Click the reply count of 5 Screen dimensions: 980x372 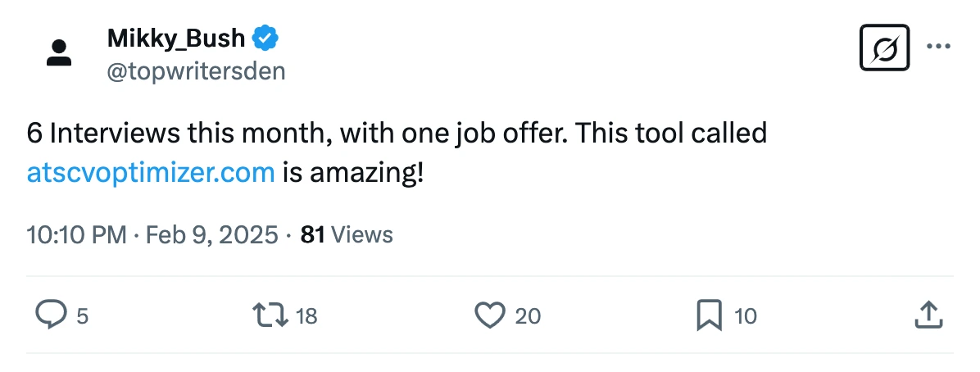tap(82, 315)
